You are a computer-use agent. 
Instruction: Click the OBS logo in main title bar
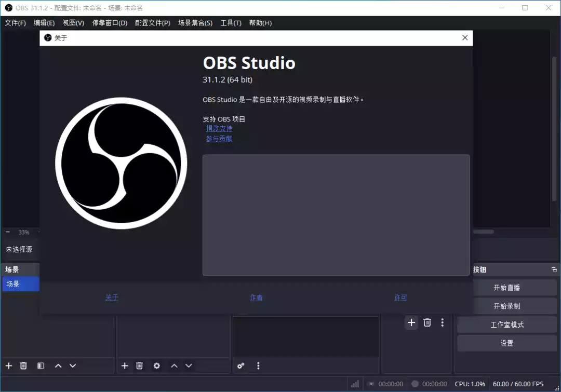coord(9,8)
